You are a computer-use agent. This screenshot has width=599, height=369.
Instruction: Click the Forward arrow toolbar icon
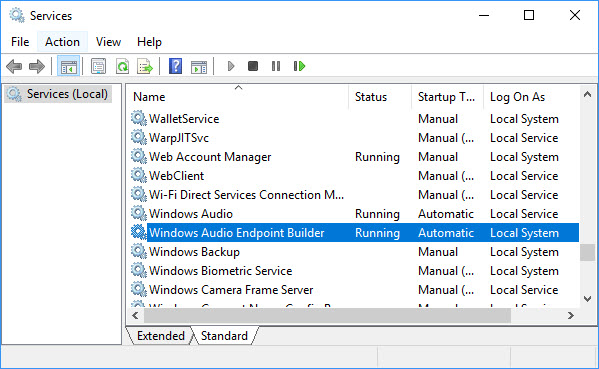tap(37, 66)
